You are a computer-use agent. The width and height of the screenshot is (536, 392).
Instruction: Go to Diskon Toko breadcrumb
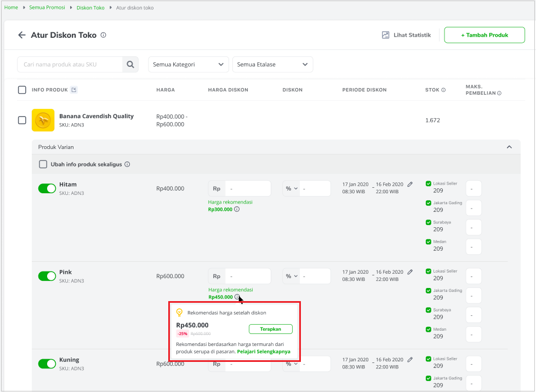coord(90,8)
